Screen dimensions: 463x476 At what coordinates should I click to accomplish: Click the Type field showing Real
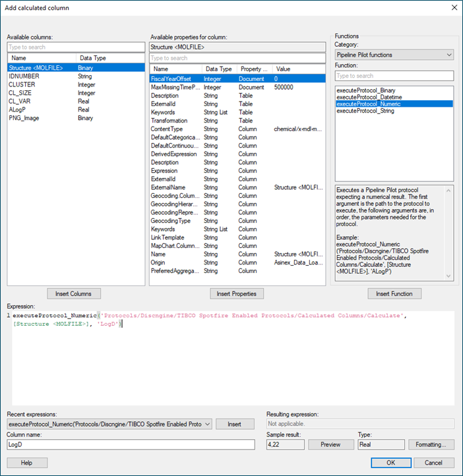coord(381,444)
